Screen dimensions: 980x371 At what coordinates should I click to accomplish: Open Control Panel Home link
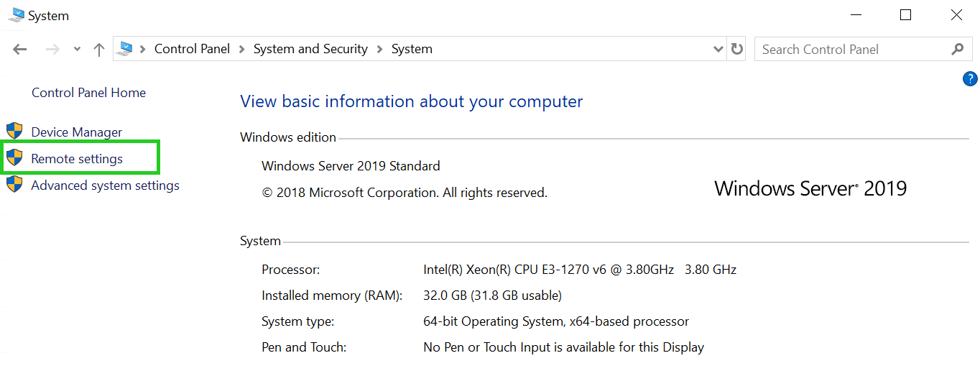tap(88, 93)
